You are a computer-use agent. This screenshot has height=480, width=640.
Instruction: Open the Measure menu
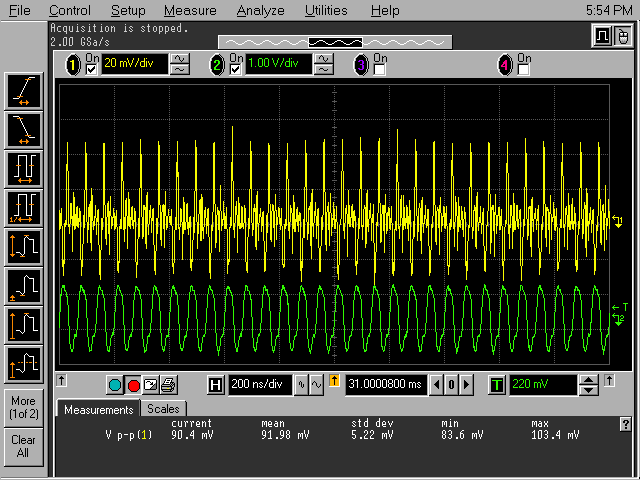click(x=190, y=11)
